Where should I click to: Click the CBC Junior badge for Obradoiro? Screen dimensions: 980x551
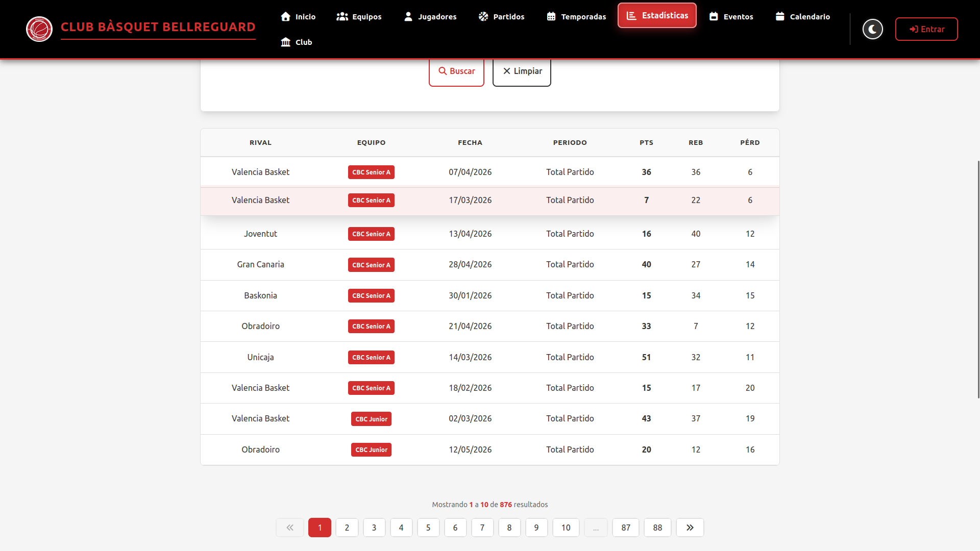point(371,449)
